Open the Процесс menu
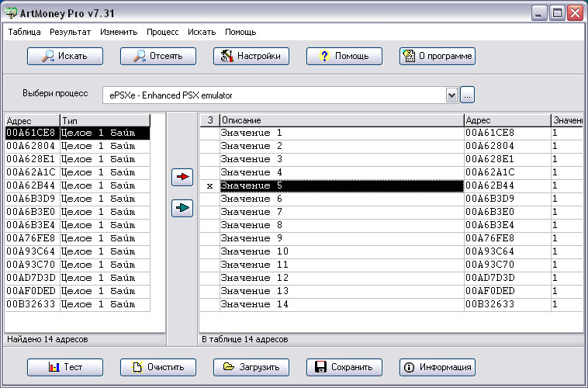 (x=162, y=33)
